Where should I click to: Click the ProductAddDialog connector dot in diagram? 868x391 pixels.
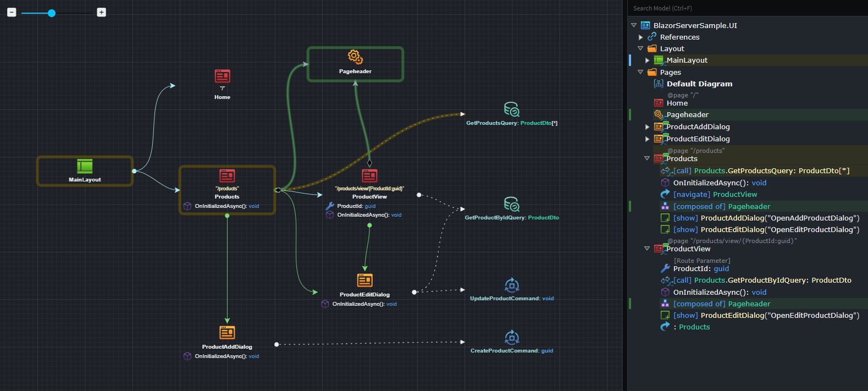point(277,344)
